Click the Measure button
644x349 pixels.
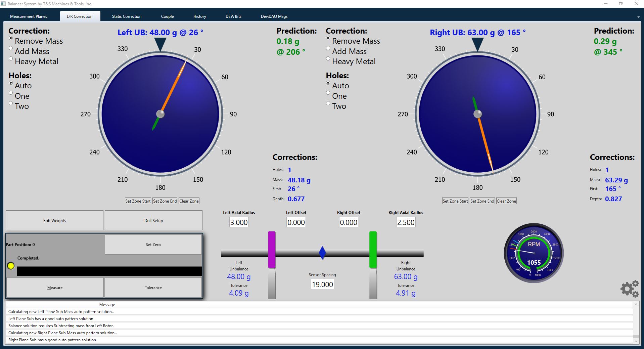[55, 288]
